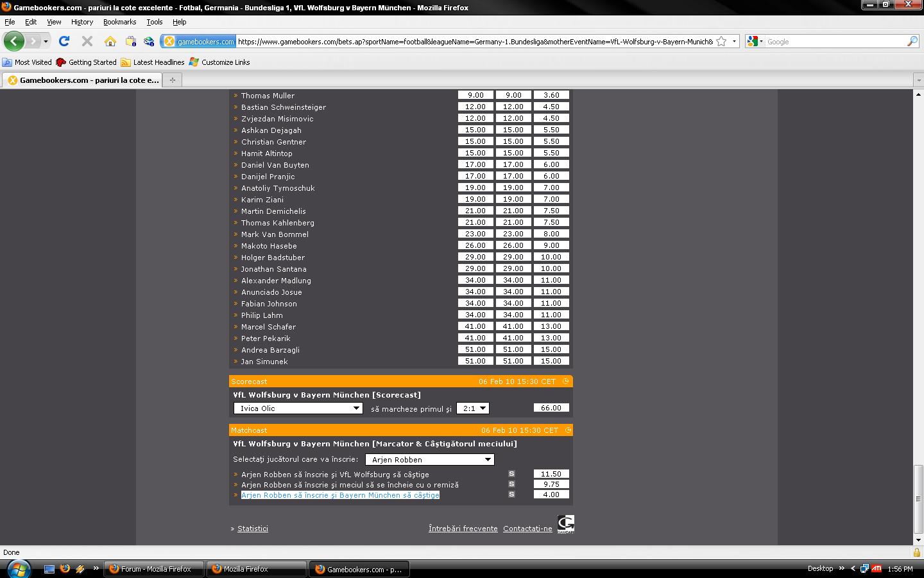Click the 66.00 scorecast odds

click(551, 408)
